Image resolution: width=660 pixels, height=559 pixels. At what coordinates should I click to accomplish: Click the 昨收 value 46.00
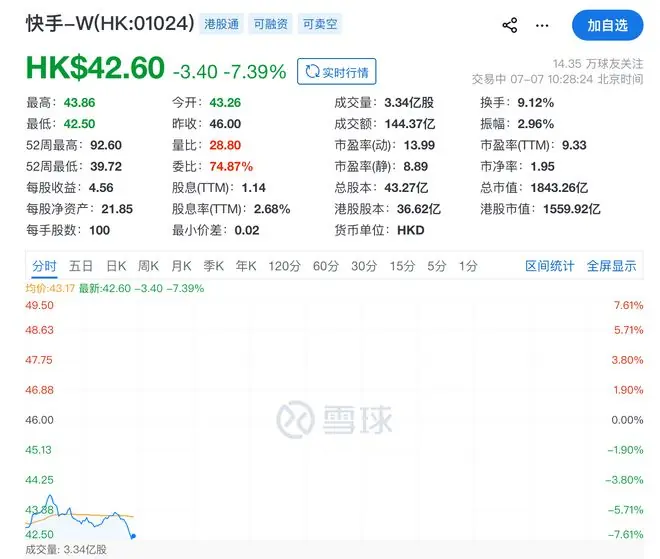[225, 124]
